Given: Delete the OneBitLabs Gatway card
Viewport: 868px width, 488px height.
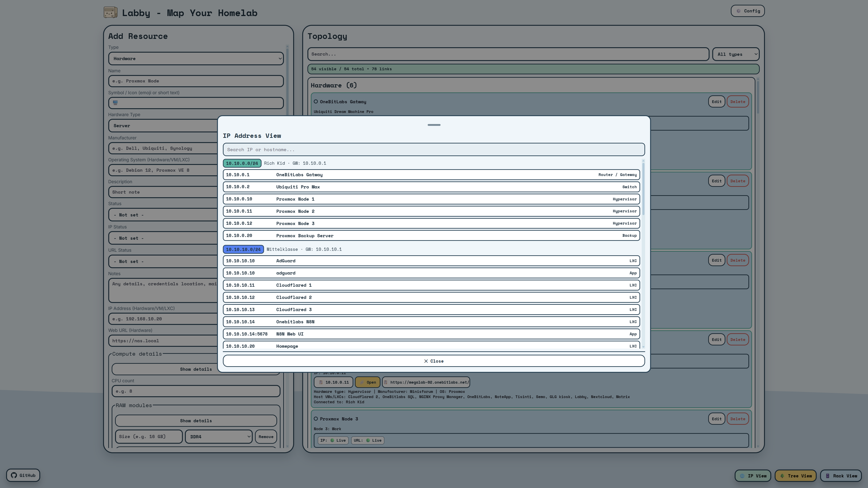Looking at the screenshot, I should [738, 101].
